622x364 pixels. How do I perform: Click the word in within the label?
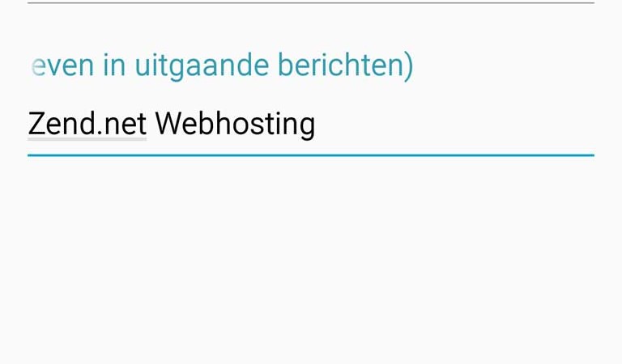pyautogui.click(x=114, y=66)
